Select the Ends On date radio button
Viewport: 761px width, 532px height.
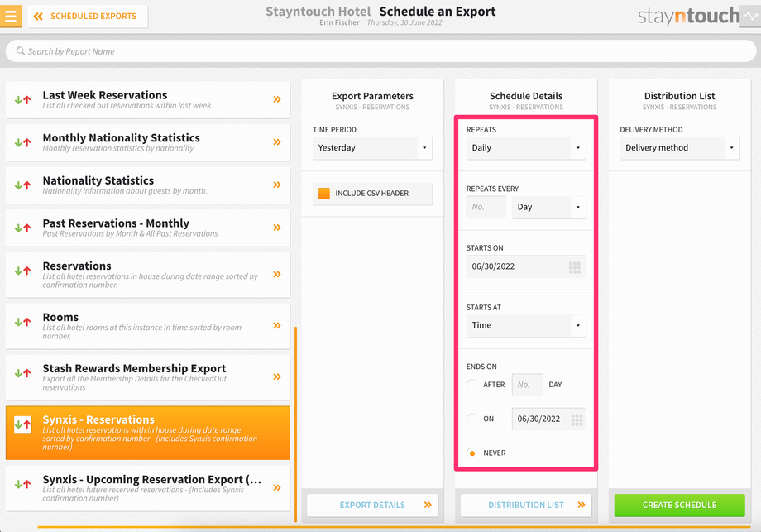(471, 419)
